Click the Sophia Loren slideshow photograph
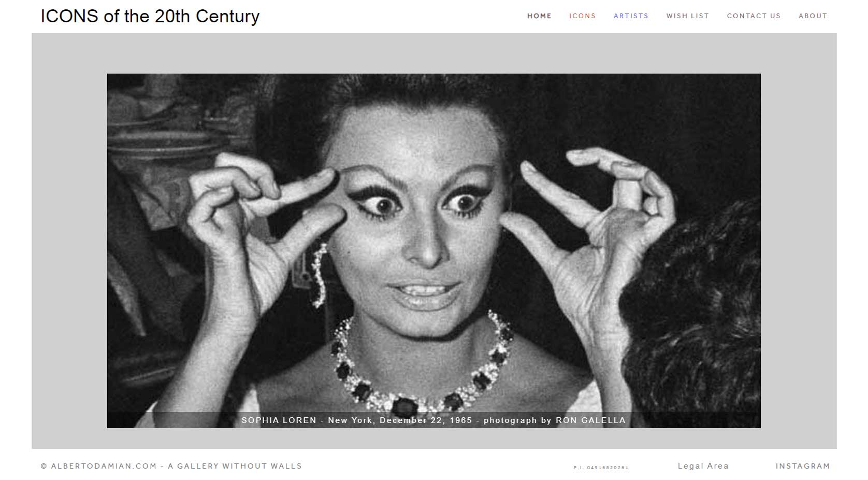 pos(433,243)
